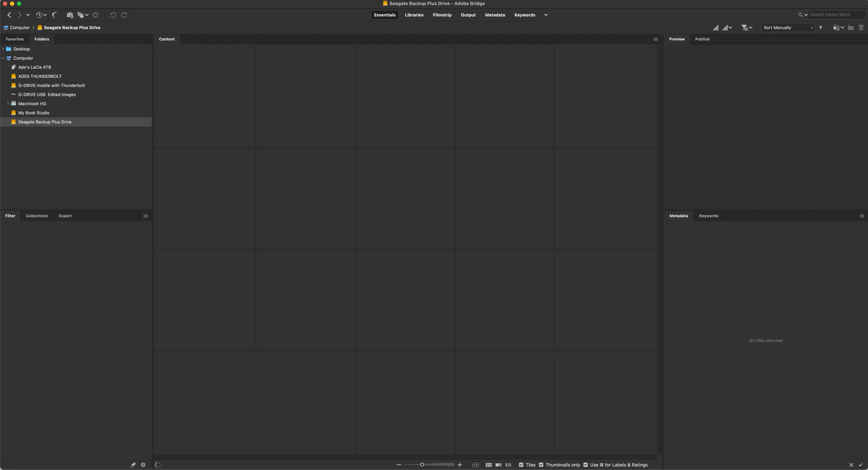This screenshot has width=868, height=470.
Task: Click the filter by rating funnel icon
Action: 744,28
